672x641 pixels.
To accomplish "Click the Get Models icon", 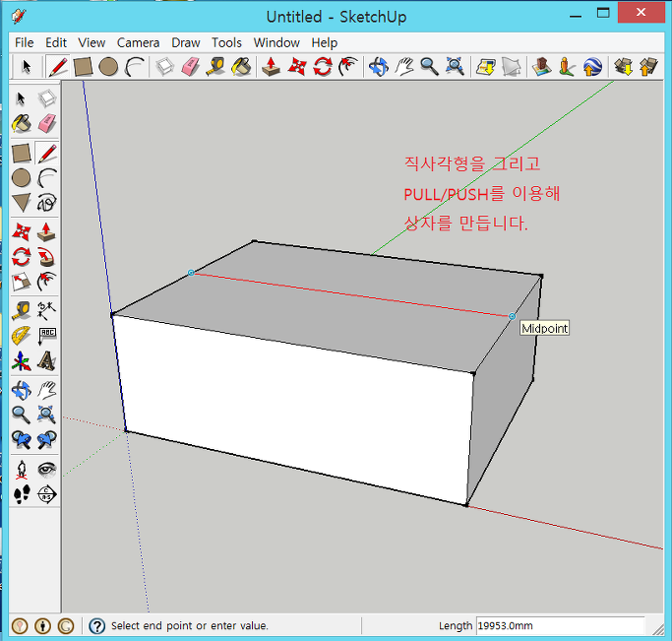I will pos(623,67).
